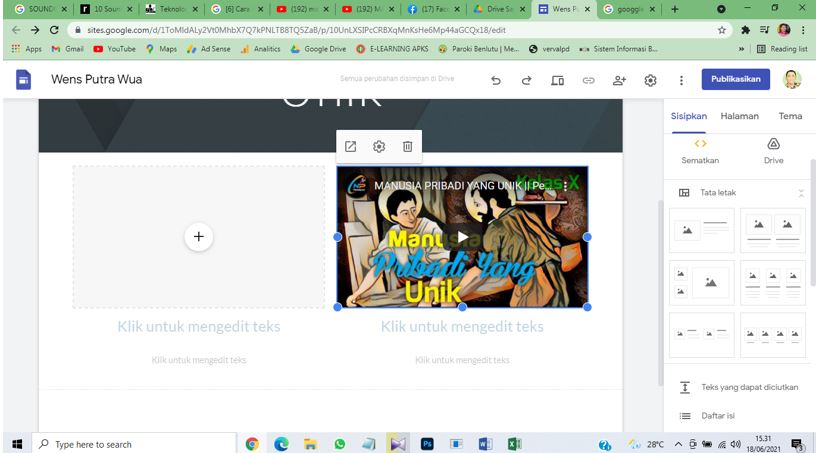816x453 pixels.
Task: Insert Drive content from the sidebar
Action: [773, 151]
